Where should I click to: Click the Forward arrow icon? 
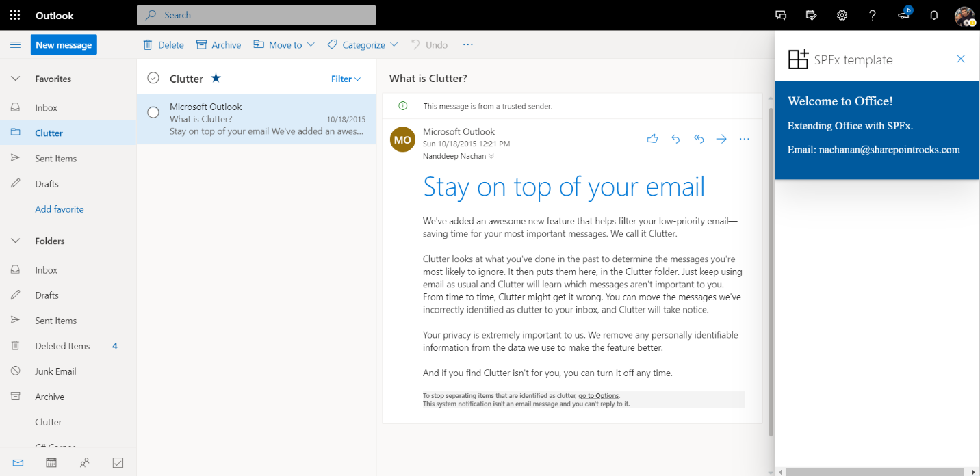tap(721, 139)
